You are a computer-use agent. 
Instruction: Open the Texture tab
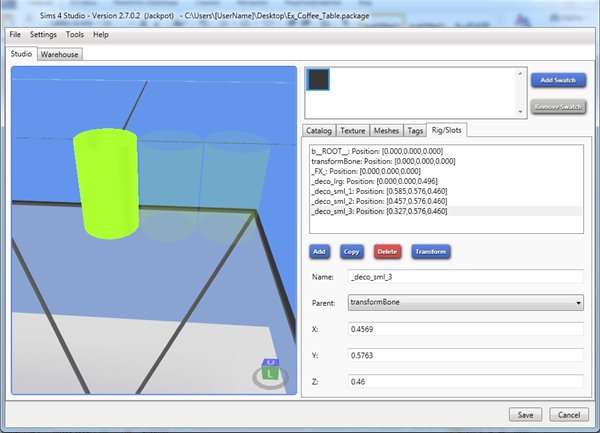click(352, 130)
